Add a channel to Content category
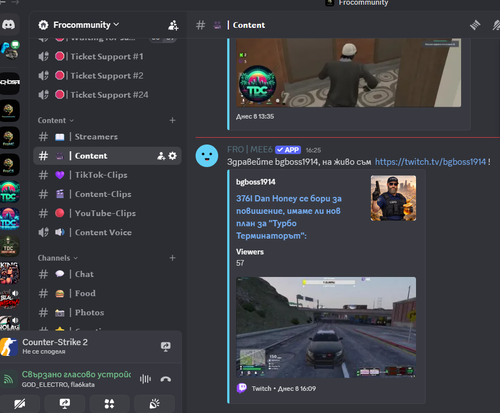The width and height of the screenshot is (500, 413). pyautogui.click(x=172, y=120)
